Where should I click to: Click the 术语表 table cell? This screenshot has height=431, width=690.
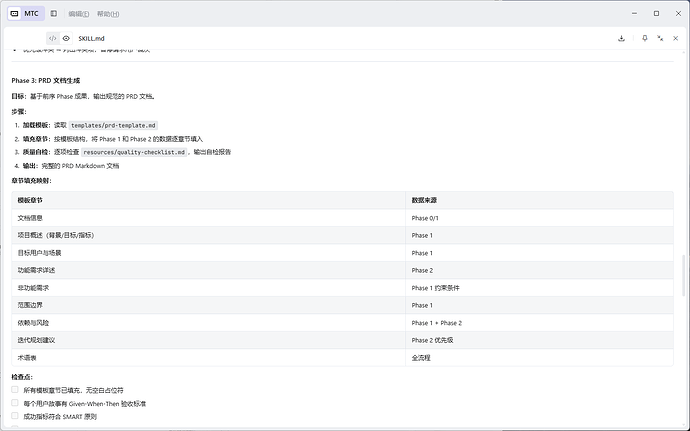point(209,358)
